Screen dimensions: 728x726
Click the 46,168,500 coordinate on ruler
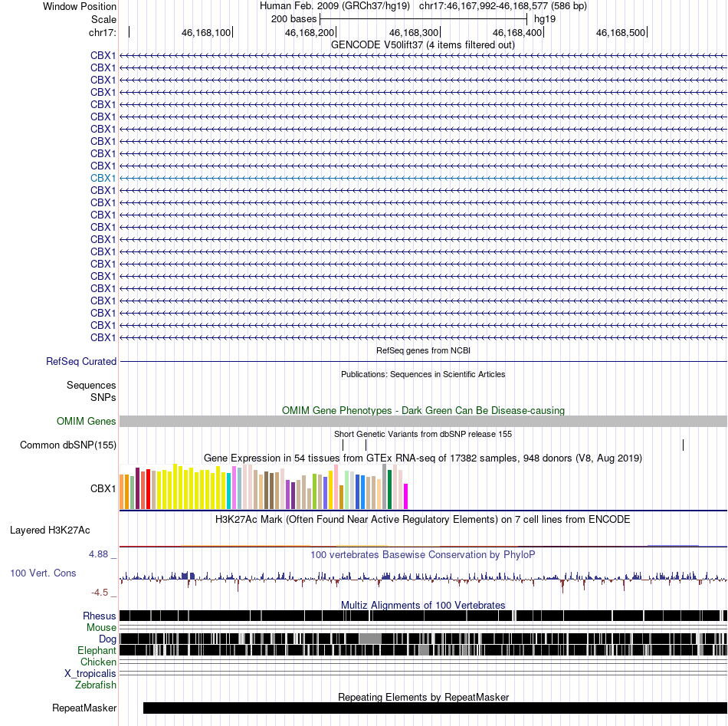coord(620,32)
